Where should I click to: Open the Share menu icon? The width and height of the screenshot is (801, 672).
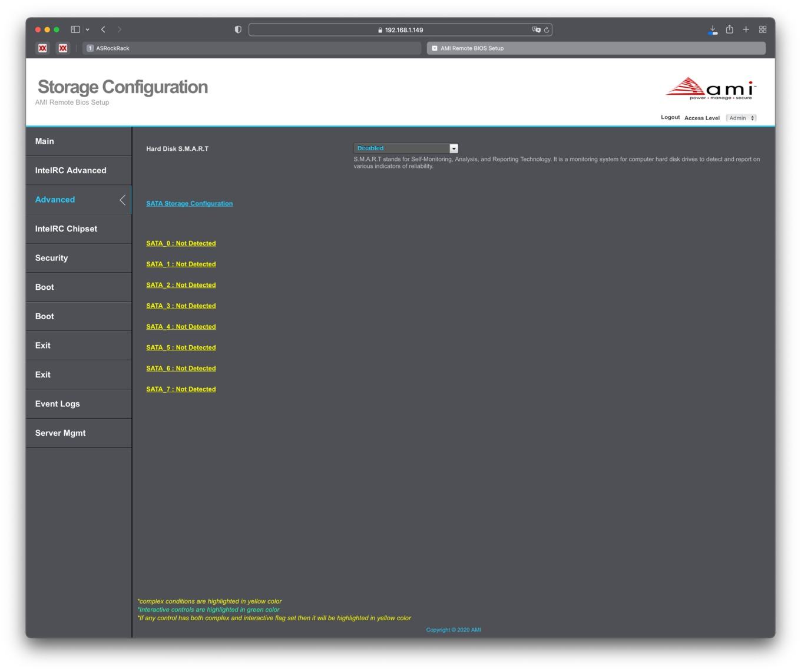(729, 29)
